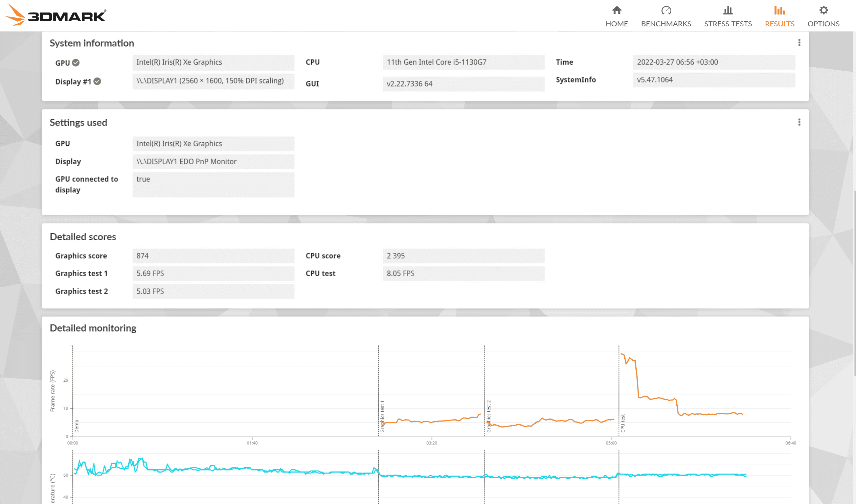Click the Graphics score value field 874
Screen dimensions: 856x504
click(x=213, y=256)
